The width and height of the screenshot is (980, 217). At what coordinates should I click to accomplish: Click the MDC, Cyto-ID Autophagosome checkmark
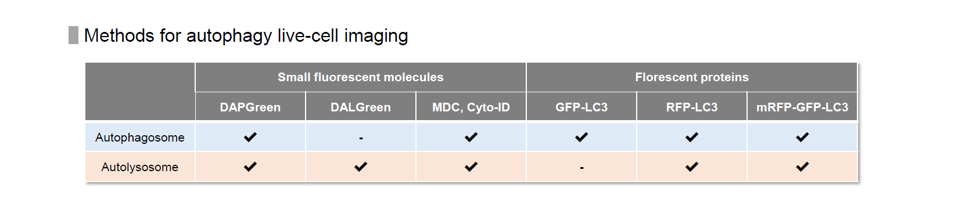471,137
